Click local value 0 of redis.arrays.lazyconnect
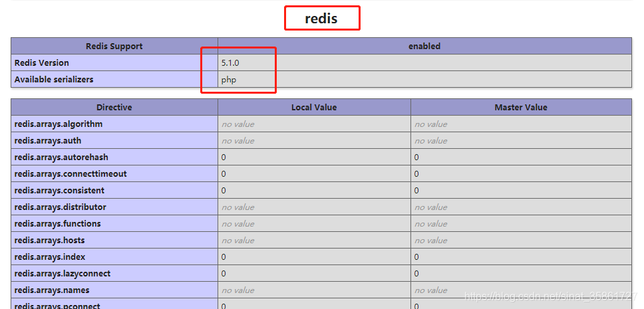This screenshot has width=644, height=309. [x=224, y=273]
